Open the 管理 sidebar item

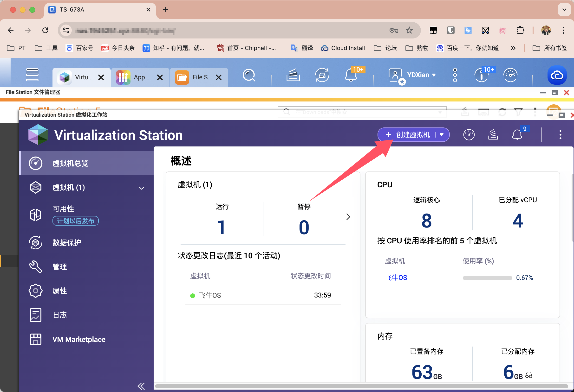[x=86, y=267]
